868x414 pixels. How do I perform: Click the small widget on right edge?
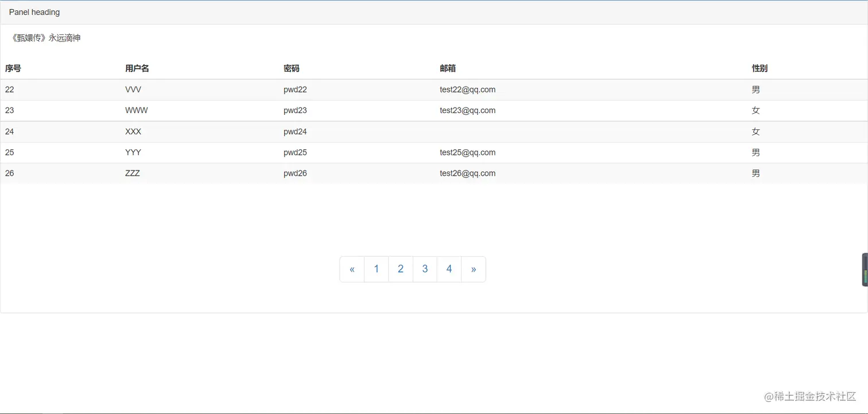pyautogui.click(x=865, y=269)
